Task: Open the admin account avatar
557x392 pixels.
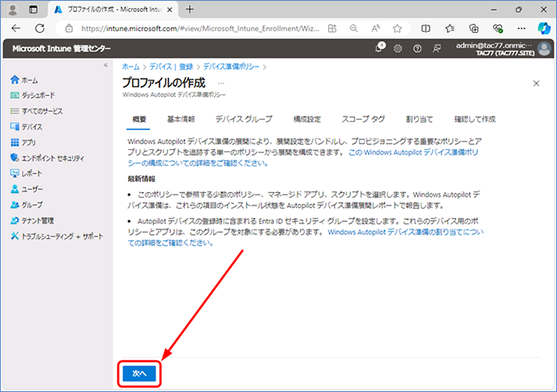Action: click(544, 48)
